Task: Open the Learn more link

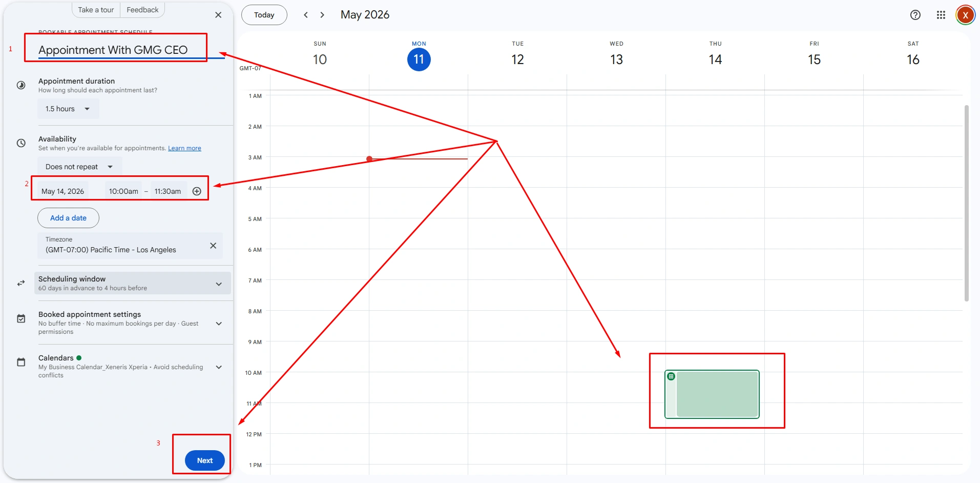Action: coord(184,148)
